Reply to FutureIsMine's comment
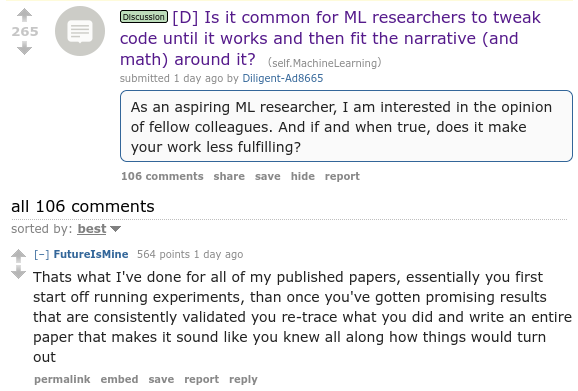Image resolution: width=578 pixels, height=391 pixels. pos(243,380)
